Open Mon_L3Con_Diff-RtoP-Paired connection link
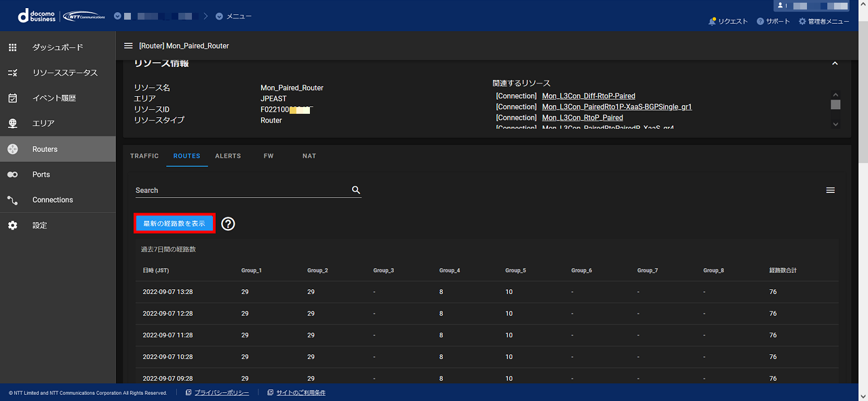Screen dimensions: 868x401 [589, 96]
